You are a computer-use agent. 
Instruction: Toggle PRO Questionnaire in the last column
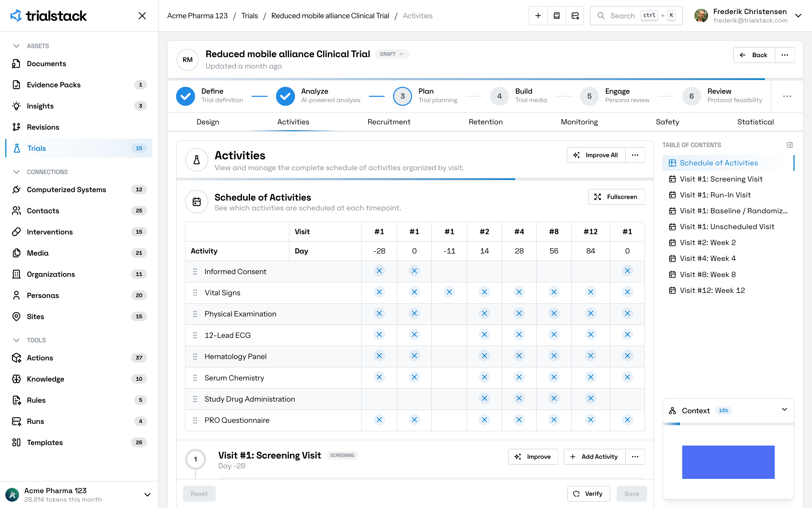[x=628, y=420]
